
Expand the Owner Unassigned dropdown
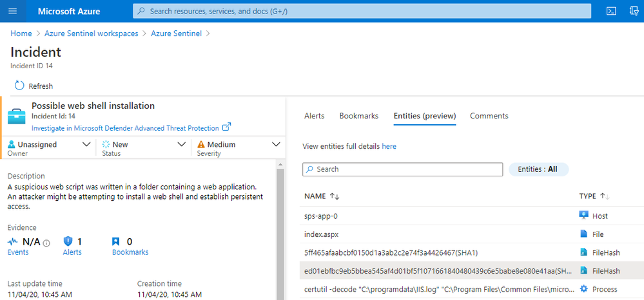[86, 144]
